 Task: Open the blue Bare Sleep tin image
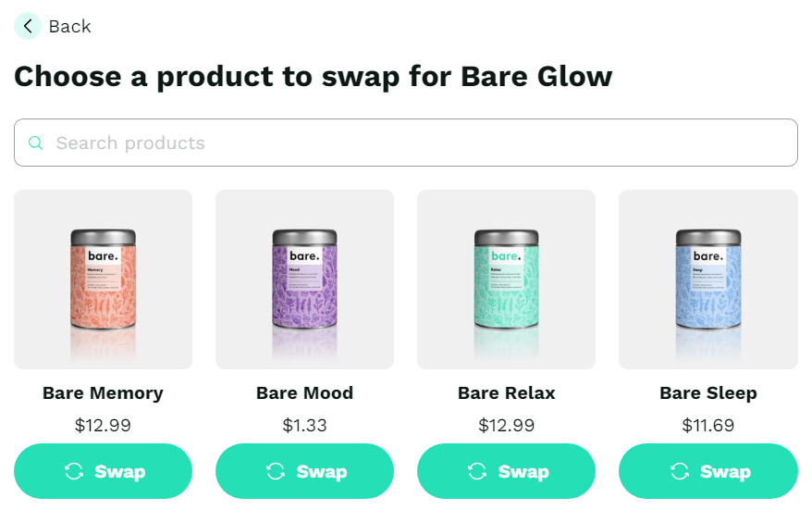click(x=707, y=280)
